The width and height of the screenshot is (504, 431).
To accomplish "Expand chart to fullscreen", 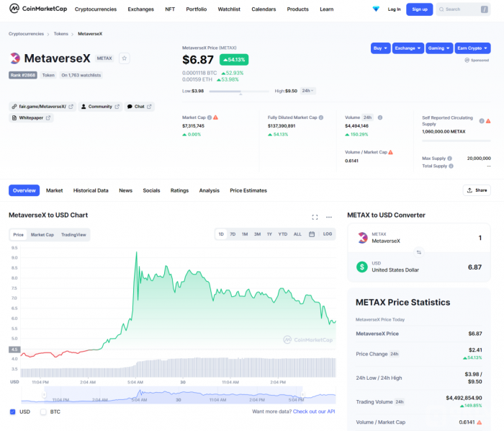I will [315, 217].
